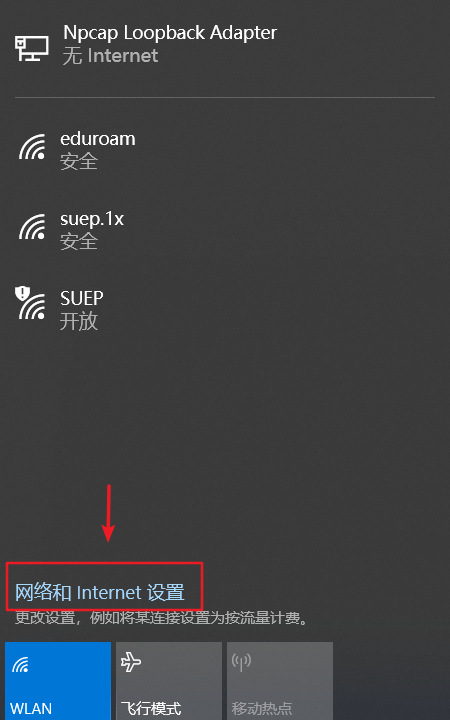Toggle the WLAN quick action tile label
Viewport: 450px width, 720px height.
31,708
